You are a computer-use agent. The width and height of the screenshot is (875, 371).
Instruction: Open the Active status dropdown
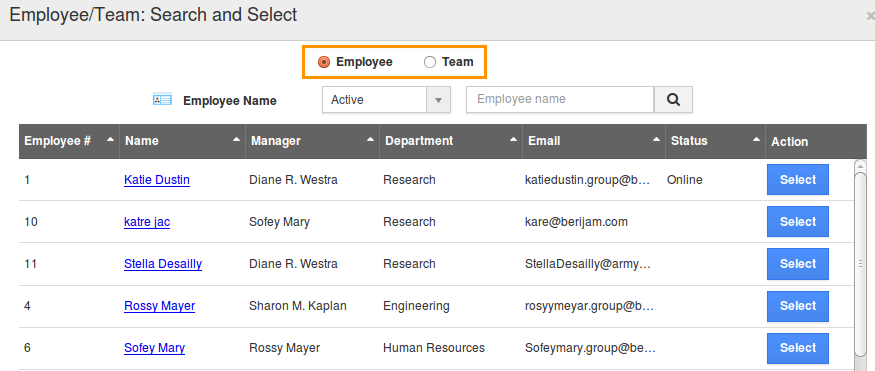386,100
